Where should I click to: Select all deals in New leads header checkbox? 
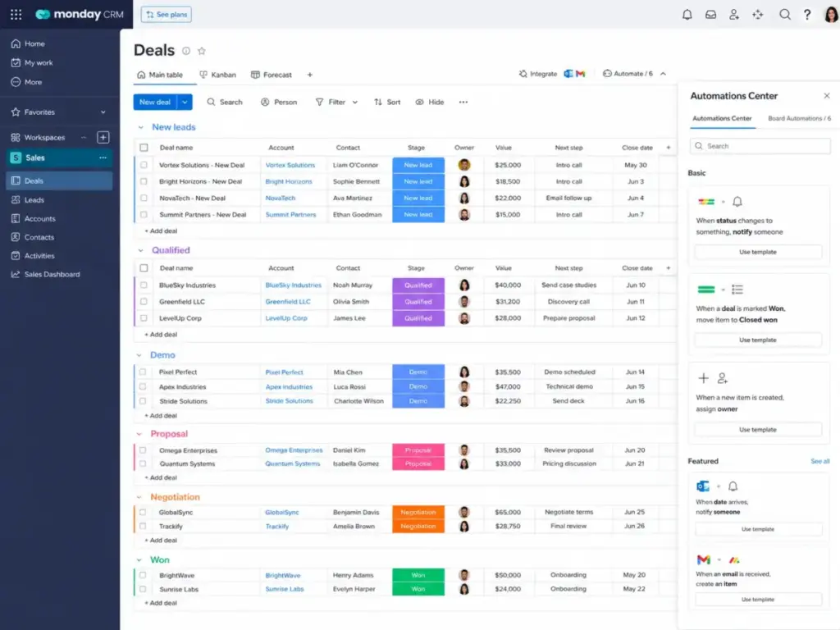pyautogui.click(x=144, y=148)
